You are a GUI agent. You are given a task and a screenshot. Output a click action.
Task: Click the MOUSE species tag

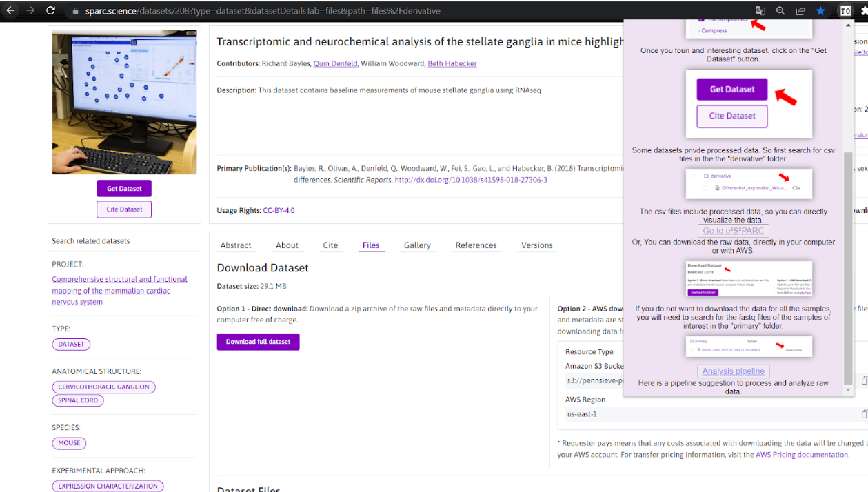[69, 443]
